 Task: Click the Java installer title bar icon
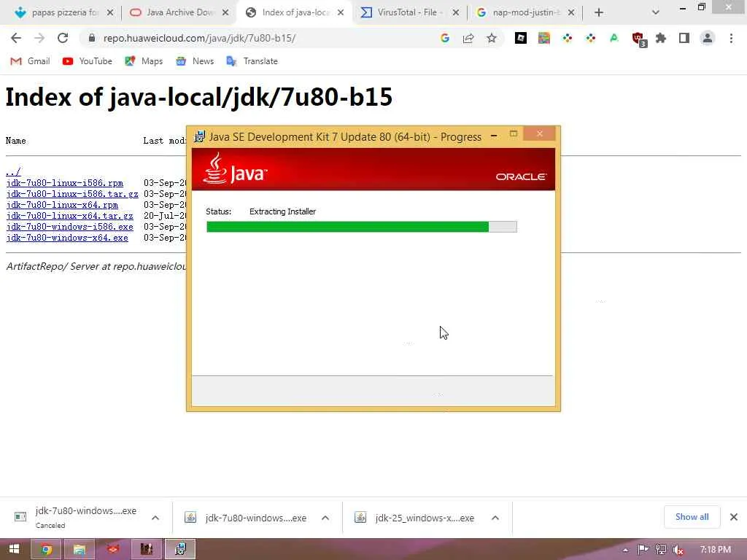pos(200,136)
